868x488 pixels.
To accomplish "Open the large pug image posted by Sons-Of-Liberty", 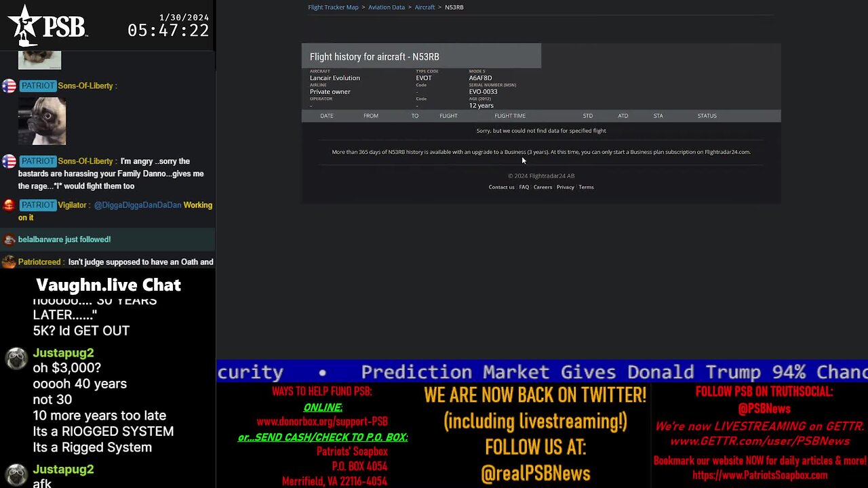I will [42, 121].
